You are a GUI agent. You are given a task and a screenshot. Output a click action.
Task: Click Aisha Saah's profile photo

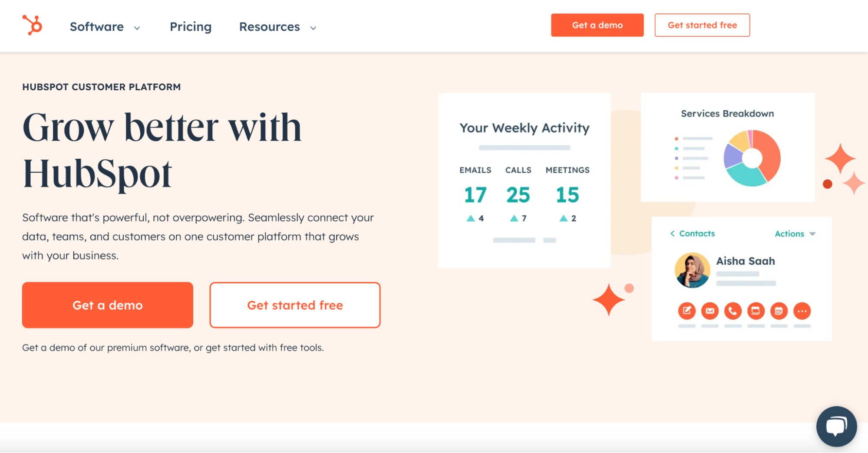[x=693, y=270]
